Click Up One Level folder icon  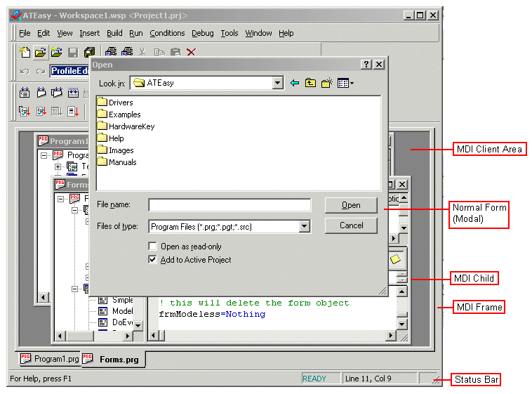(310, 83)
